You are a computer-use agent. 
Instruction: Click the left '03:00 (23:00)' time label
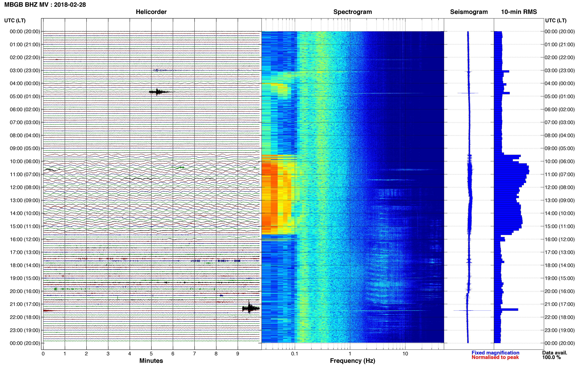(x=25, y=70)
